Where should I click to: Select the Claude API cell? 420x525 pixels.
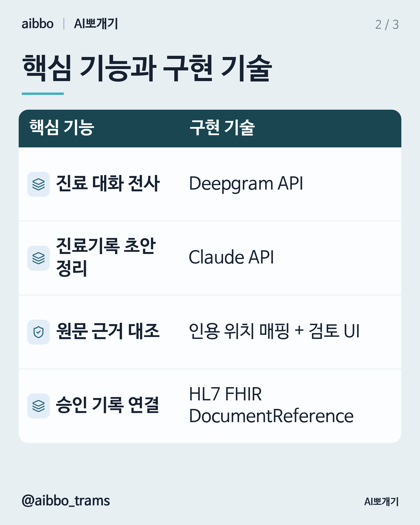pyautogui.click(x=231, y=257)
